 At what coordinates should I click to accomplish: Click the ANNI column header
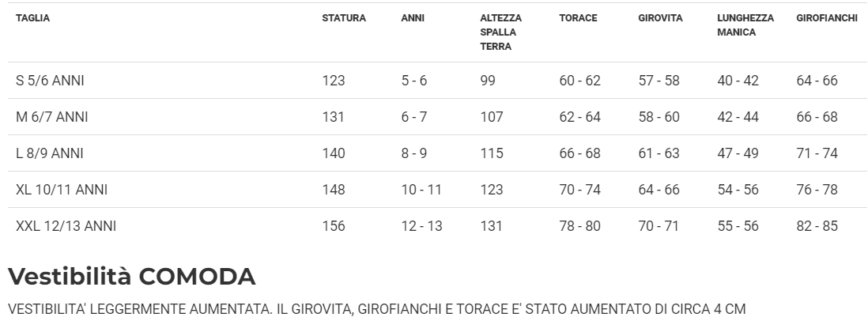point(413,18)
